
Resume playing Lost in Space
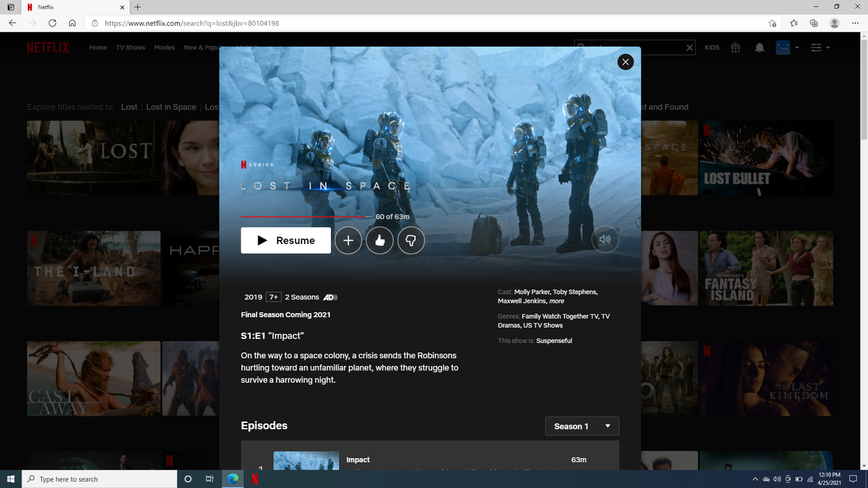click(x=285, y=241)
